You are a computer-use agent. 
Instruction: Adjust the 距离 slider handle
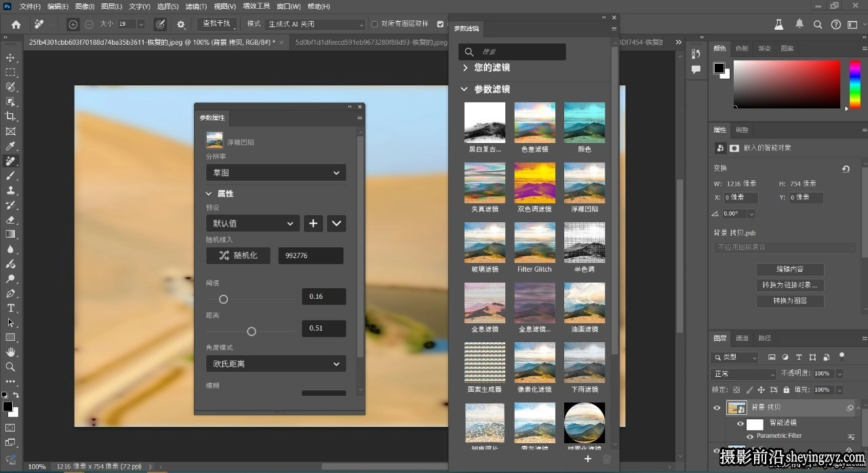[252, 331]
